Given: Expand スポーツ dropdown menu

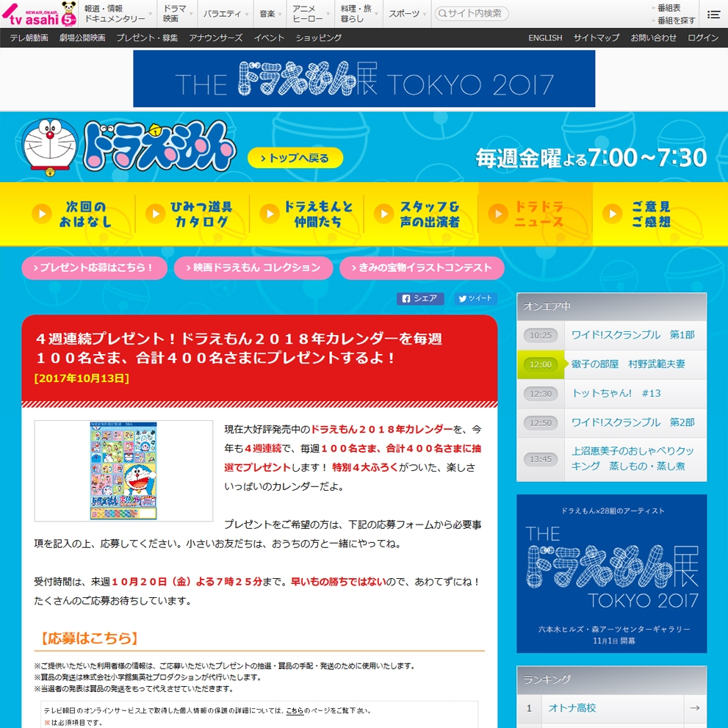Looking at the screenshot, I should [x=407, y=13].
